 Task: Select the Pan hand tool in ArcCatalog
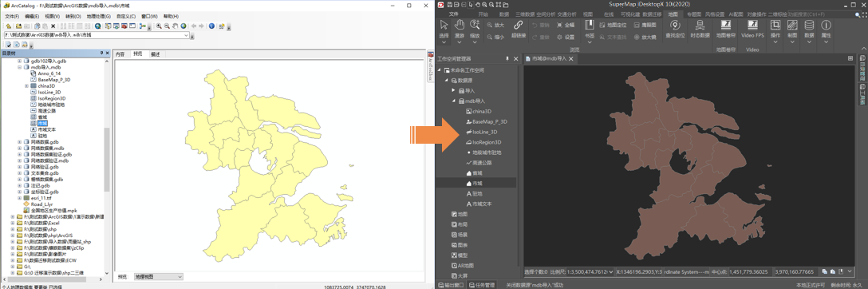(175, 26)
